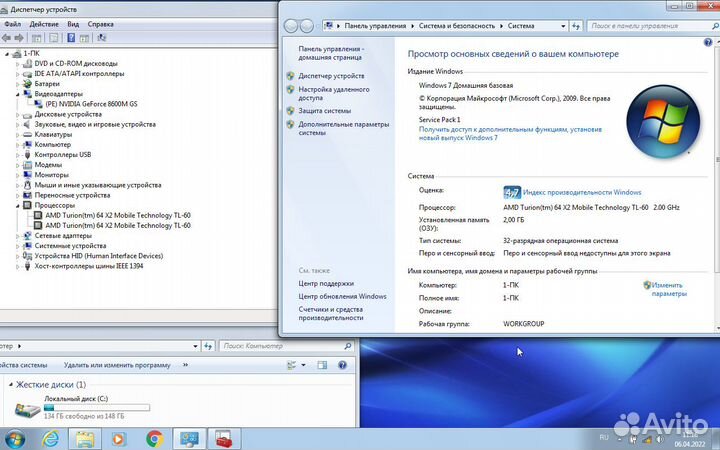The width and height of the screenshot is (720, 450).
Task: Expand IDE ATA/ATAPI контроллеры node
Action: [17, 74]
